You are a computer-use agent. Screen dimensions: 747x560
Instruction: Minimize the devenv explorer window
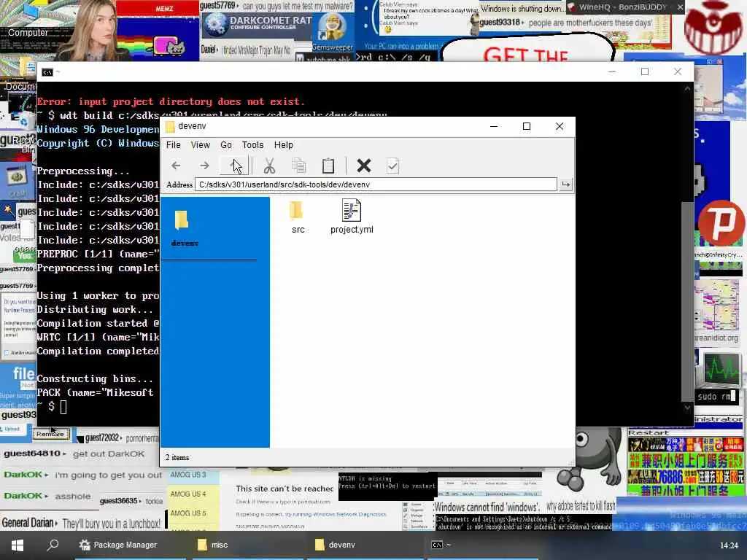pos(494,126)
